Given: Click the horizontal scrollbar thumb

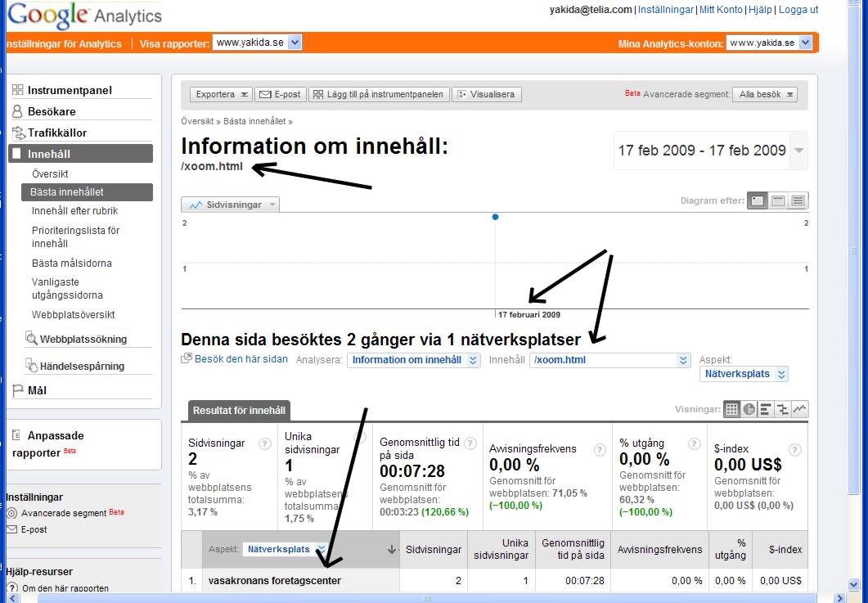Looking at the screenshot, I should tap(426, 598).
